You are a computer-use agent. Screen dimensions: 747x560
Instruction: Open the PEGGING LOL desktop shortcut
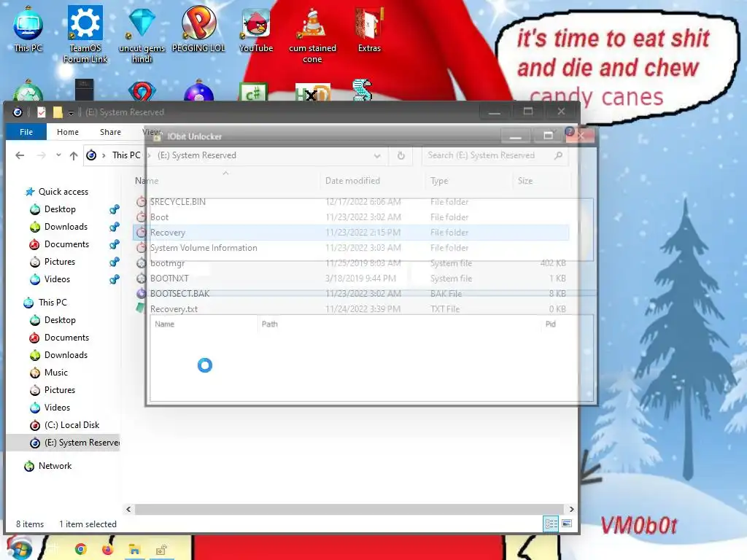pos(198,28)
